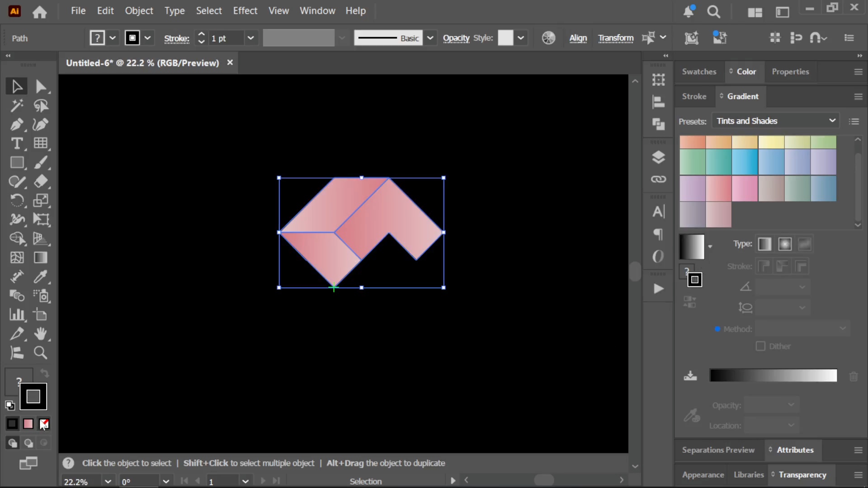Viewport: 868px width, 488px height.
Task: Open the artboard number dropdown
Action: pos(245,481)
